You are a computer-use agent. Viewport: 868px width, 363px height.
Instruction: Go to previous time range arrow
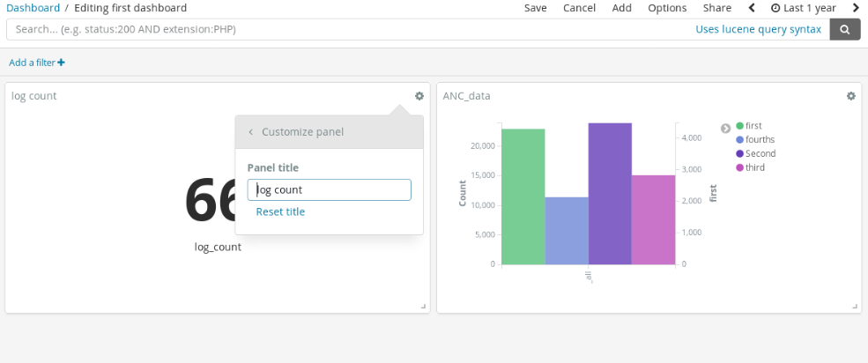click(x=752, y=8)
